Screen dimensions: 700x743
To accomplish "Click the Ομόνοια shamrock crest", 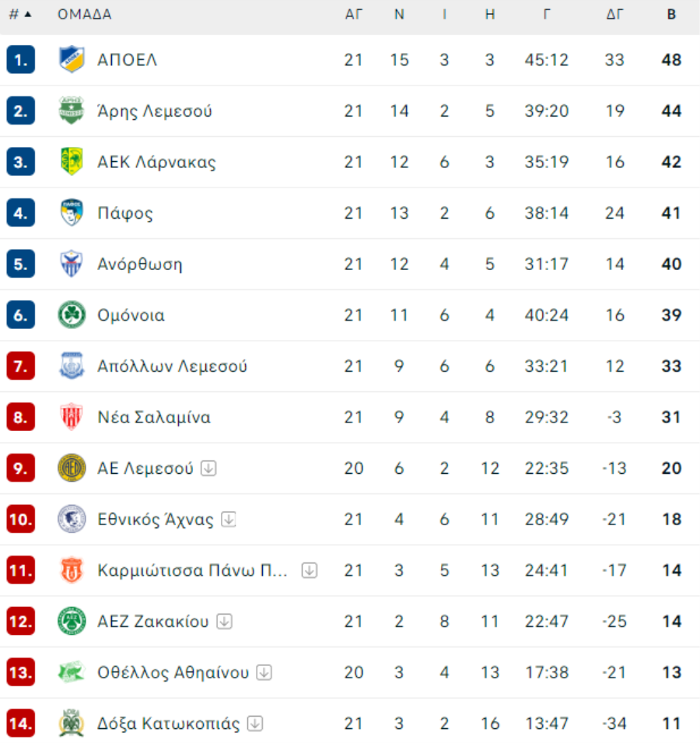I will click(72, 314).
